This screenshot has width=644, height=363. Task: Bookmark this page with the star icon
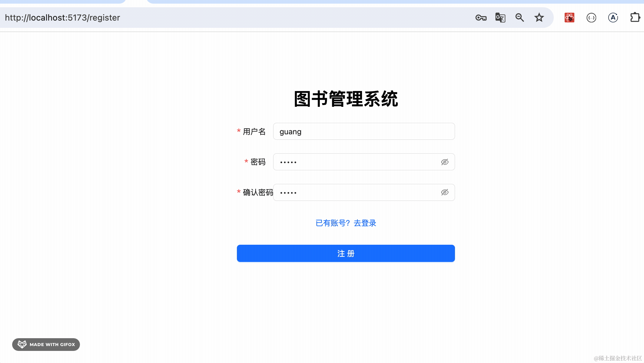[539, 18]
